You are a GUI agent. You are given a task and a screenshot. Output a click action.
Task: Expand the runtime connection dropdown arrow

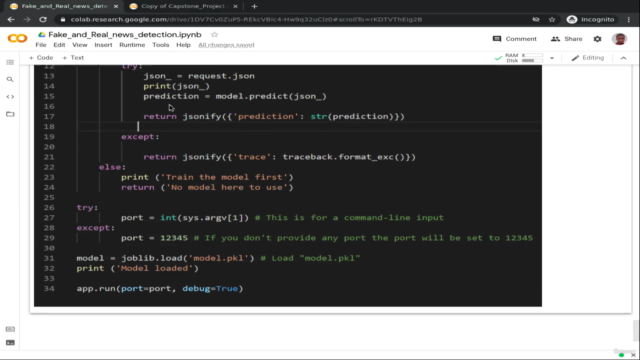(552, 58)
